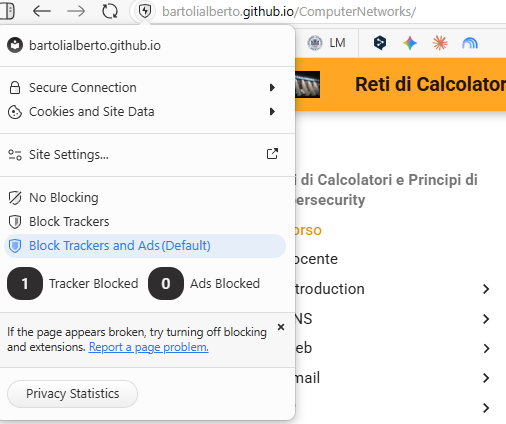Dismiss the broken page hint
The width and height of the screenshot is (506, 424).
281,327
